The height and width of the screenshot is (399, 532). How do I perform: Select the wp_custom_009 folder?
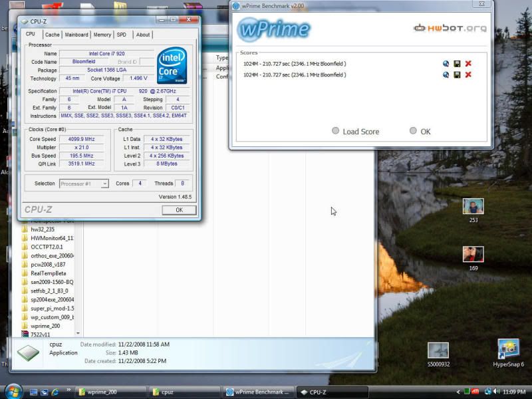[47, 318]
